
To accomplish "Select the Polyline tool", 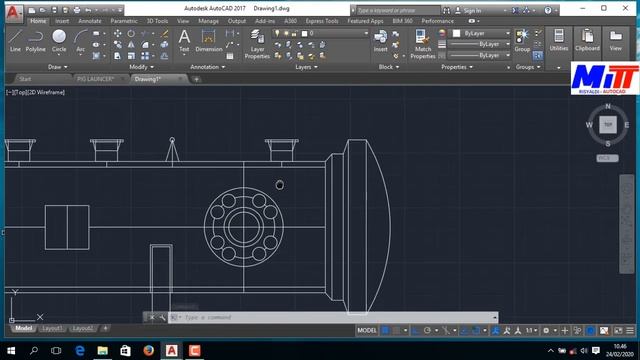I will (x=36, y=41).
